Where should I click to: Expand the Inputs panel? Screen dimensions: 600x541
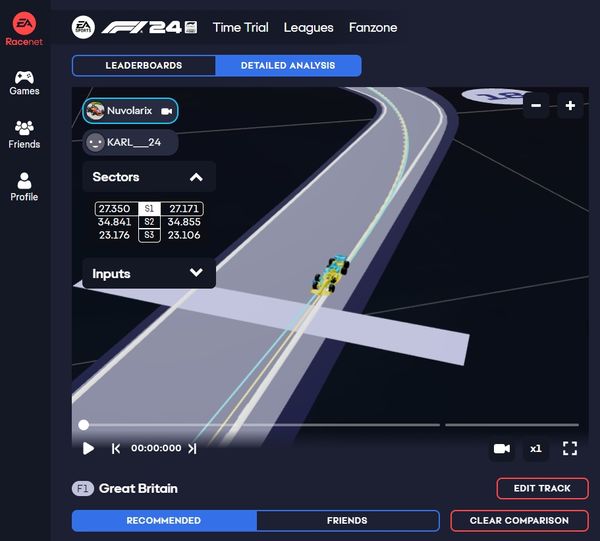tap(196, 272)
